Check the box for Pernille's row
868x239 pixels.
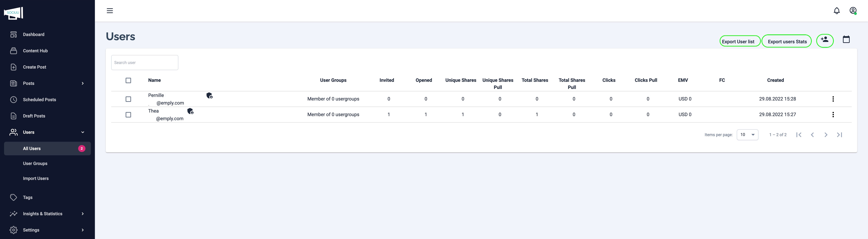point(128,99)
